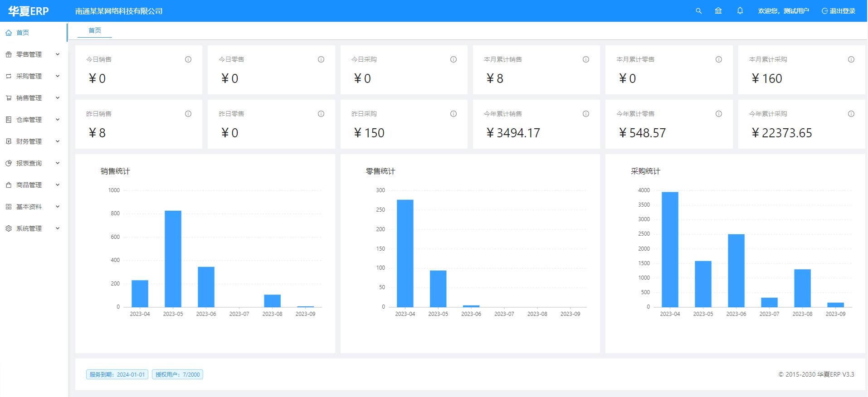Click the 2023-05 bar in 销售统计 chart

click(173, 259)
